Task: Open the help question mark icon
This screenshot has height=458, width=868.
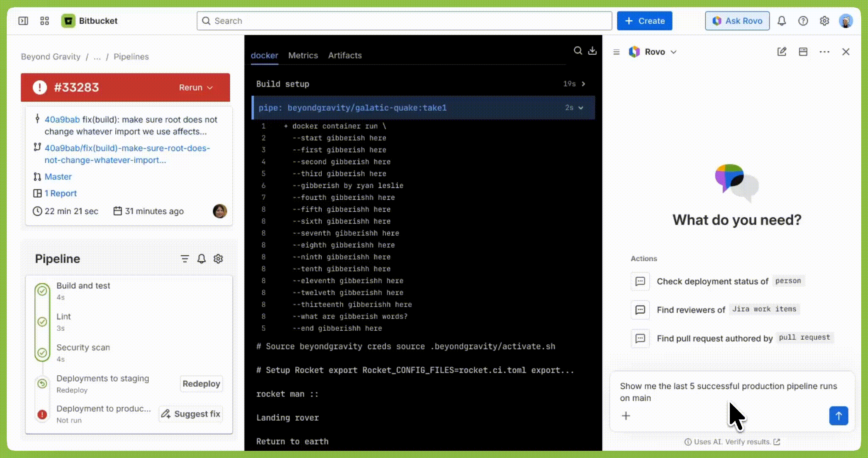Action: tap(803, 21)
